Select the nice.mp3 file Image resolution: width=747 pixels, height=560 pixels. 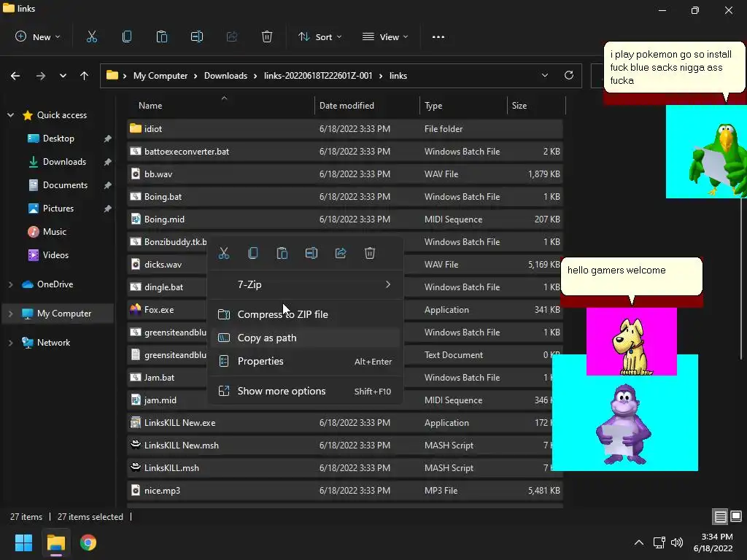coord(345,491)
